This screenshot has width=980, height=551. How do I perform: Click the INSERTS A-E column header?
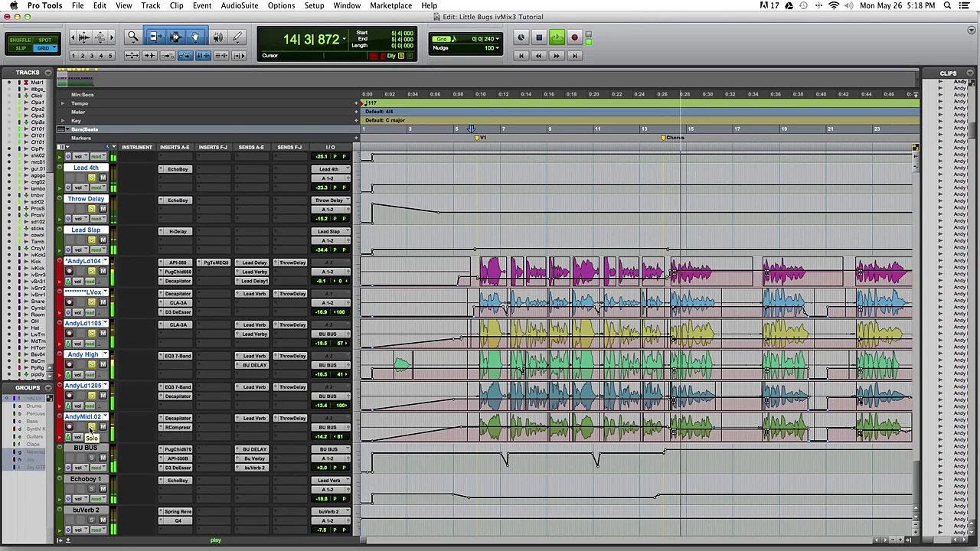[175, 147]
